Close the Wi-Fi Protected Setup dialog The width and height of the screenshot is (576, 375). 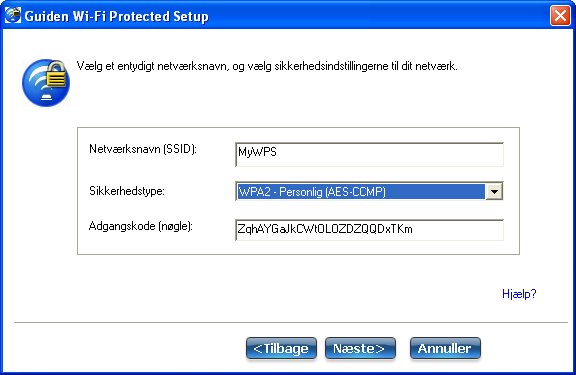tap(560, 16)
